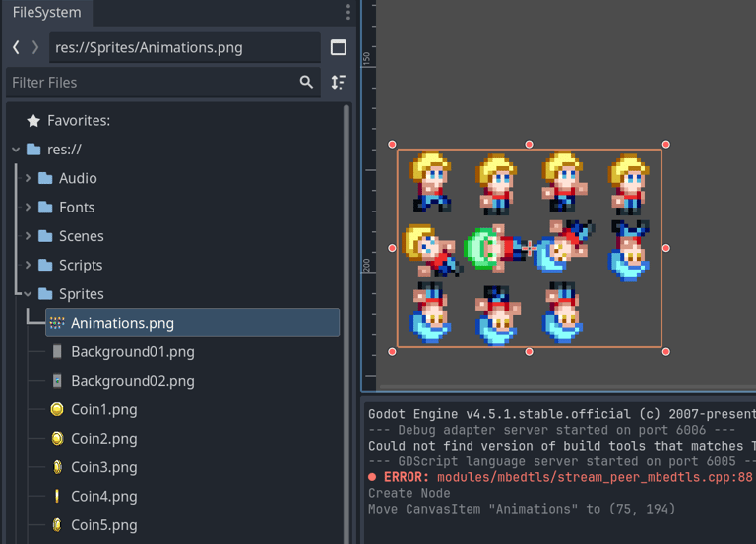This screenshot has width=756, height=544.
Task: Click the Background01.png thumbnail icon
Action: (57, 352)
